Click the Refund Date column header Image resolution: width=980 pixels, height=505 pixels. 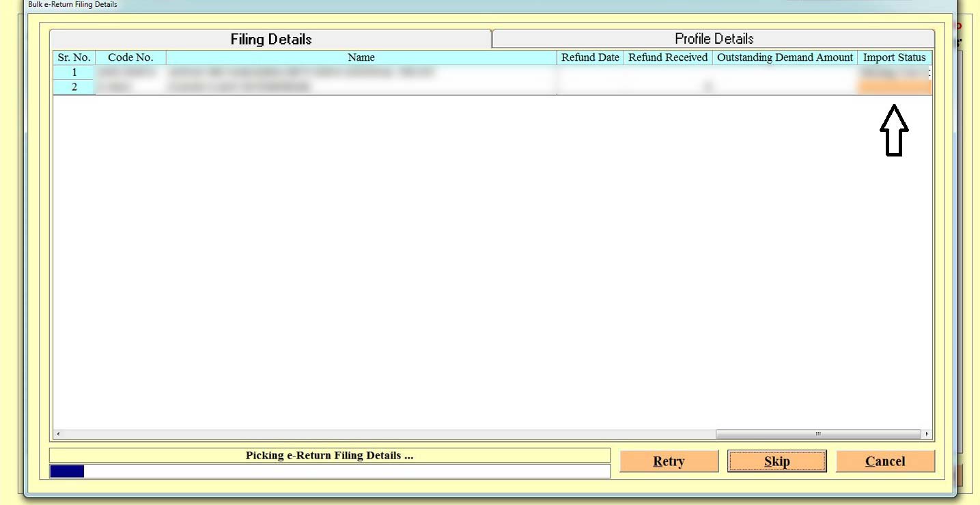point(590,57)
